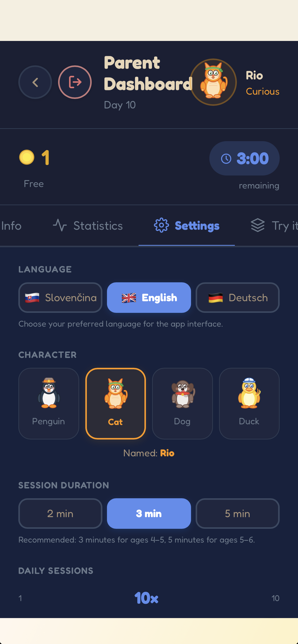Pick the Duck character card
Screen dimensions: 298x644
point(249,403)
